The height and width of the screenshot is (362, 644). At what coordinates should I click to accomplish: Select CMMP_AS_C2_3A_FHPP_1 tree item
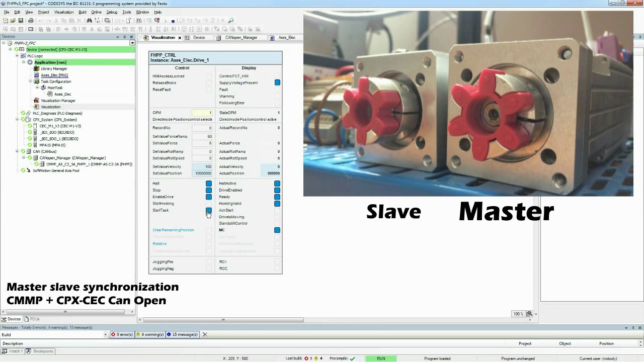[x=89, y=164]
